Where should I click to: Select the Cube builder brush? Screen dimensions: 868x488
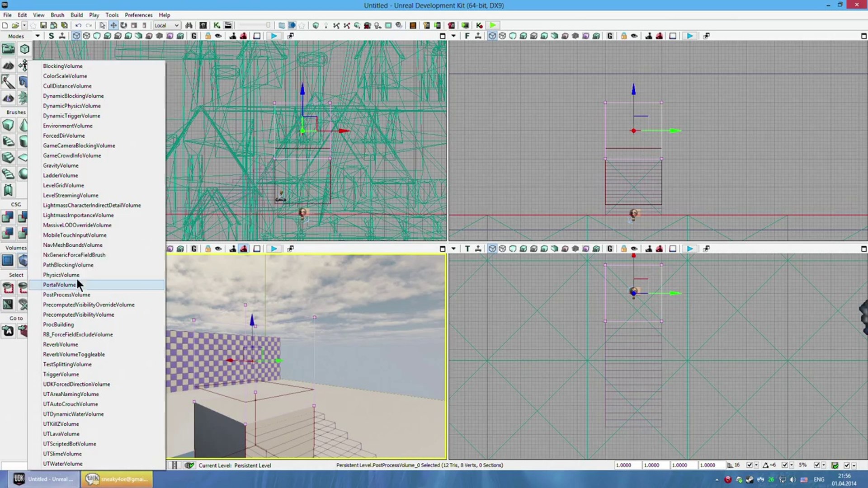[x=8, y=125]
